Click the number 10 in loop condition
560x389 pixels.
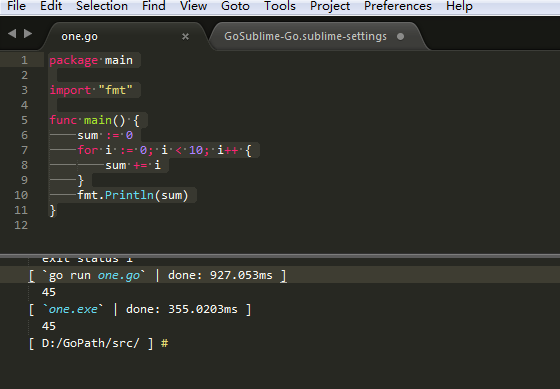196,150
